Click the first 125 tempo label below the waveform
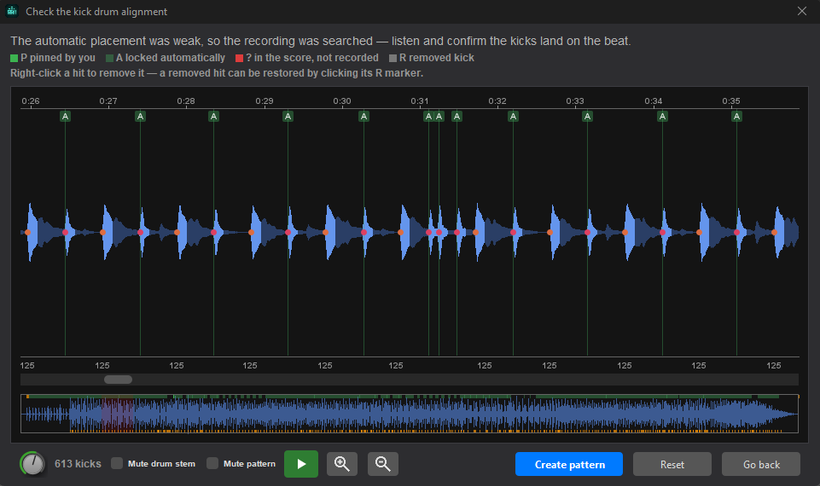Screen dimensions: 820x486 click(x=27, y=366)
